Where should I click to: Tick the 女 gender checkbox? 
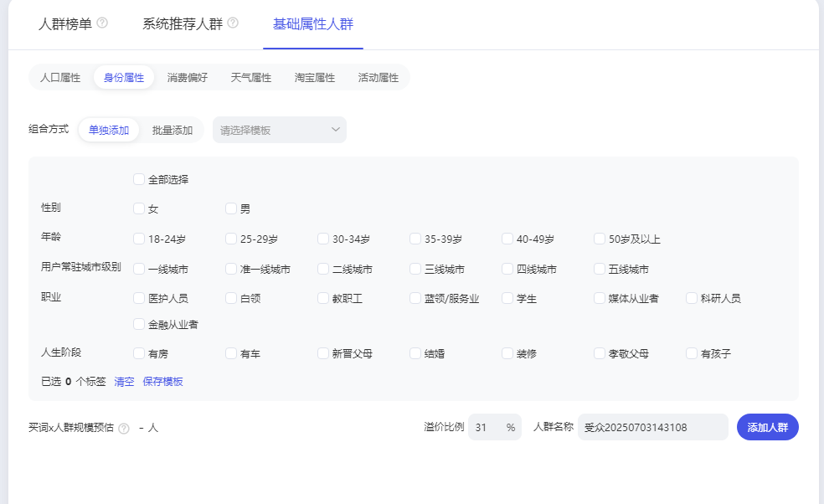(x=139, y=208)
